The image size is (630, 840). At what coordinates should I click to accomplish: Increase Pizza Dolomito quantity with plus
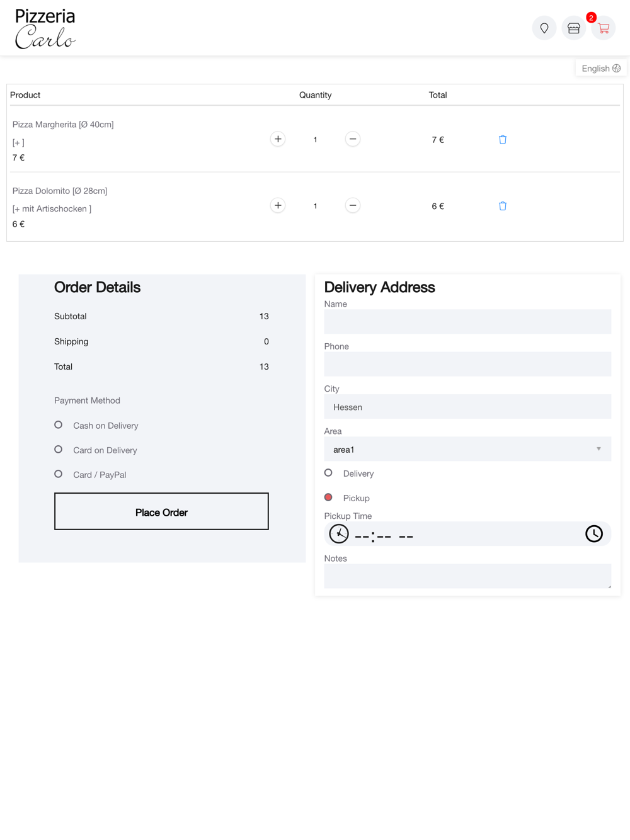tap(278, 205)
